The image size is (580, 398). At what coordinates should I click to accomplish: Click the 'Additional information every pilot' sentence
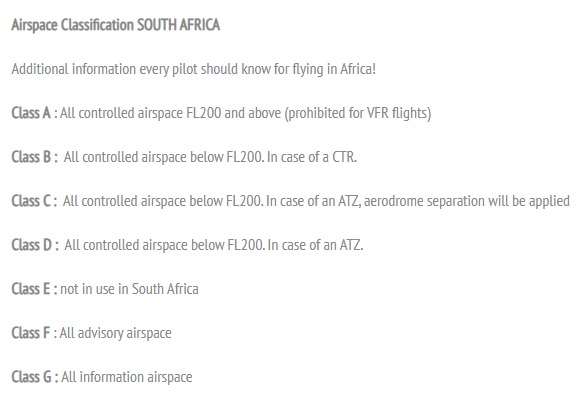point(193,69)
